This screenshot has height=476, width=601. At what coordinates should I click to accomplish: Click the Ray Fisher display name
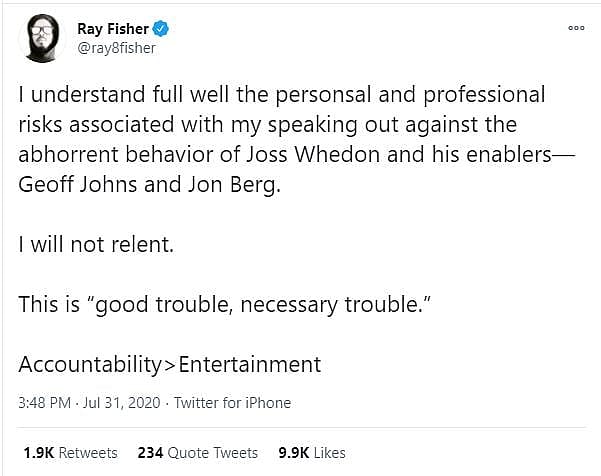(x=115, y=28)
